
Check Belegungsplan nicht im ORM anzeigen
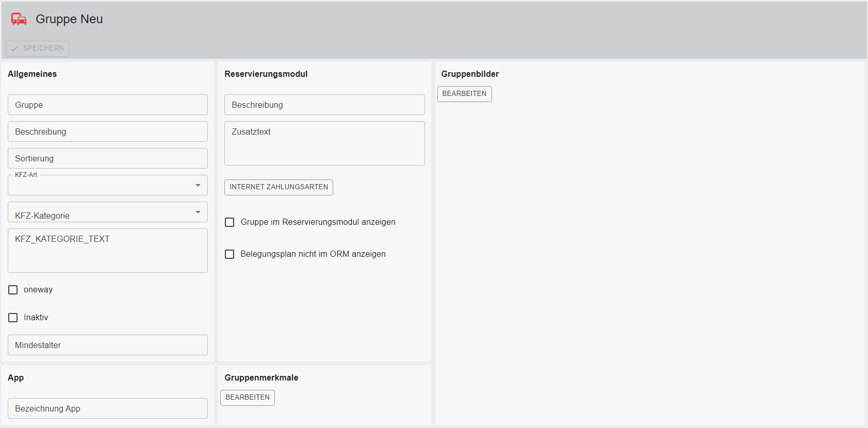[x=230, y=254]
